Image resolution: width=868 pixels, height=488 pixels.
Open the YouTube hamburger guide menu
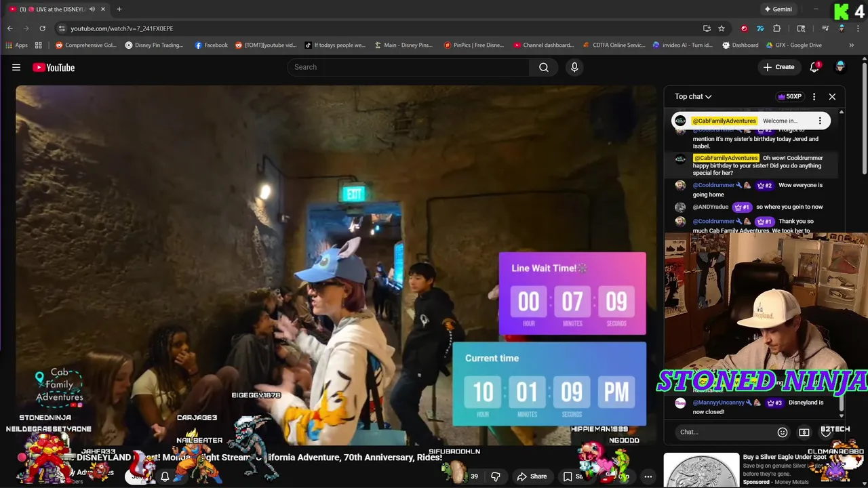pos(16,67)
